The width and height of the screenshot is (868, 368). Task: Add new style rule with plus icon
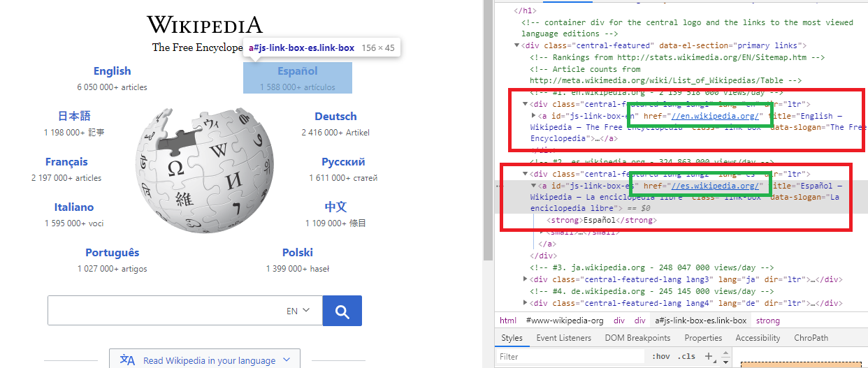click(708, 356)
